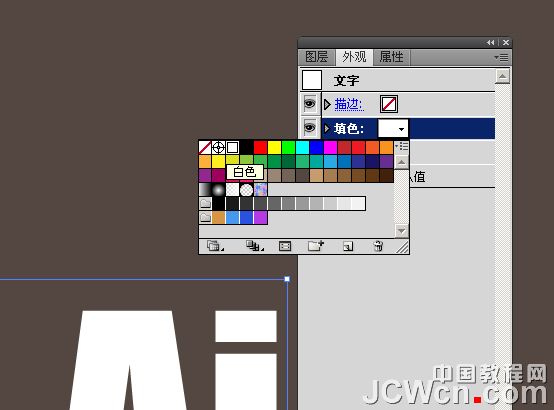Select the Registration crosshair swatch
This screenshot has width=554, height=410.
coord(218,147)
